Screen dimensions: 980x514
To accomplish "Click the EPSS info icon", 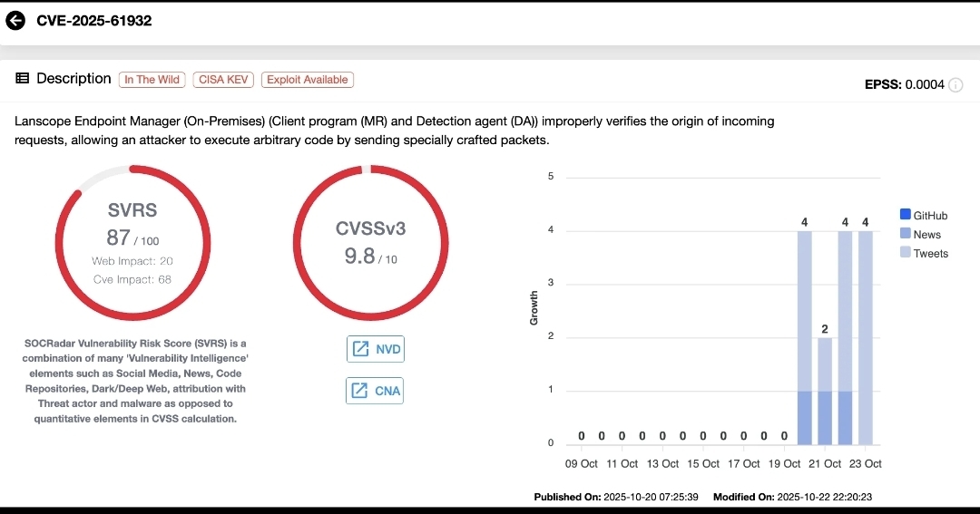I will point(955,84).
